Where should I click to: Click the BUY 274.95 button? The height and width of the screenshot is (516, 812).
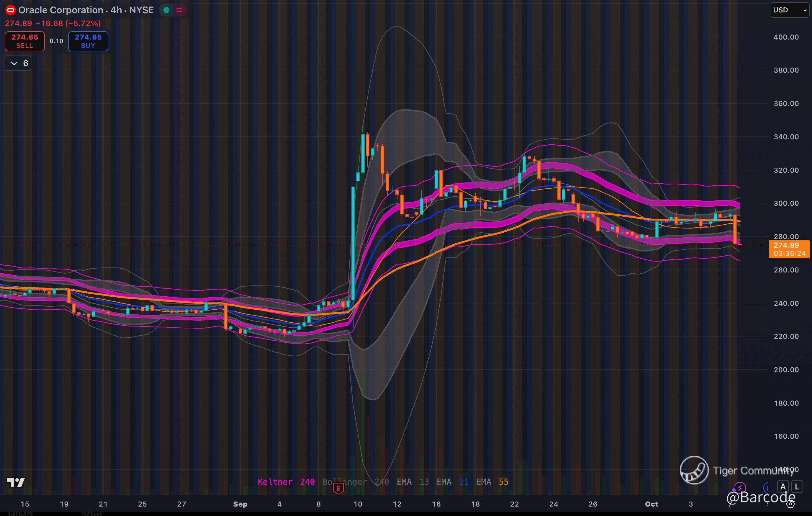(88, 41)
